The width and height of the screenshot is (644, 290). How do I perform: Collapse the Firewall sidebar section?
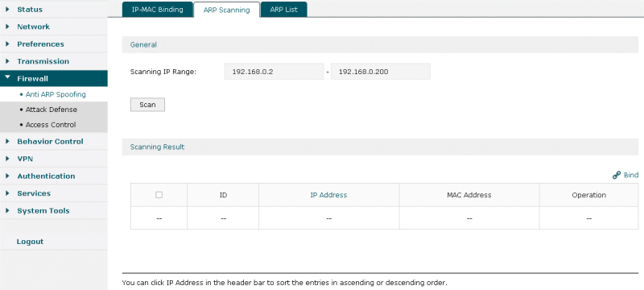(54, 78)
